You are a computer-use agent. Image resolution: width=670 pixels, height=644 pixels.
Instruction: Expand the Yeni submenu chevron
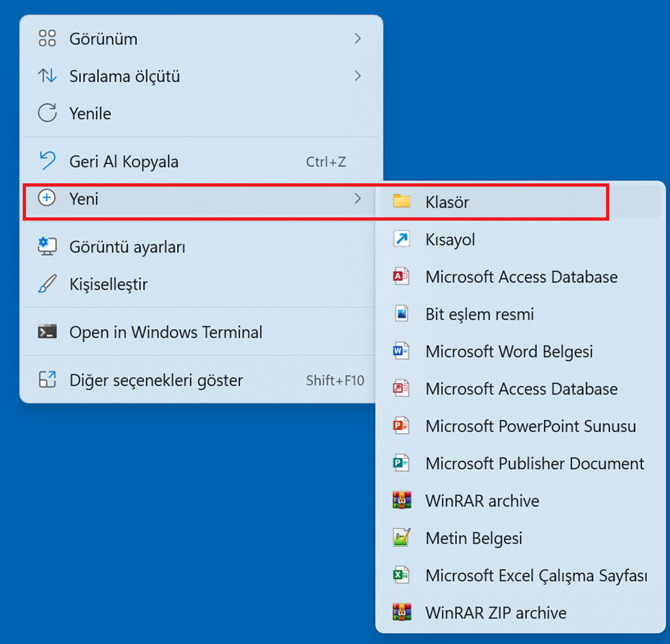[357, 198]
